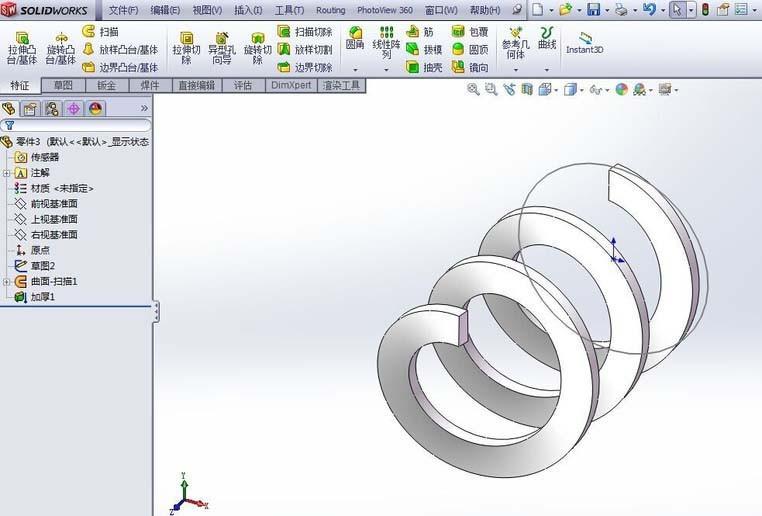Choose the 扫描 sweep tool
The image size is (762, 516).
101,32
